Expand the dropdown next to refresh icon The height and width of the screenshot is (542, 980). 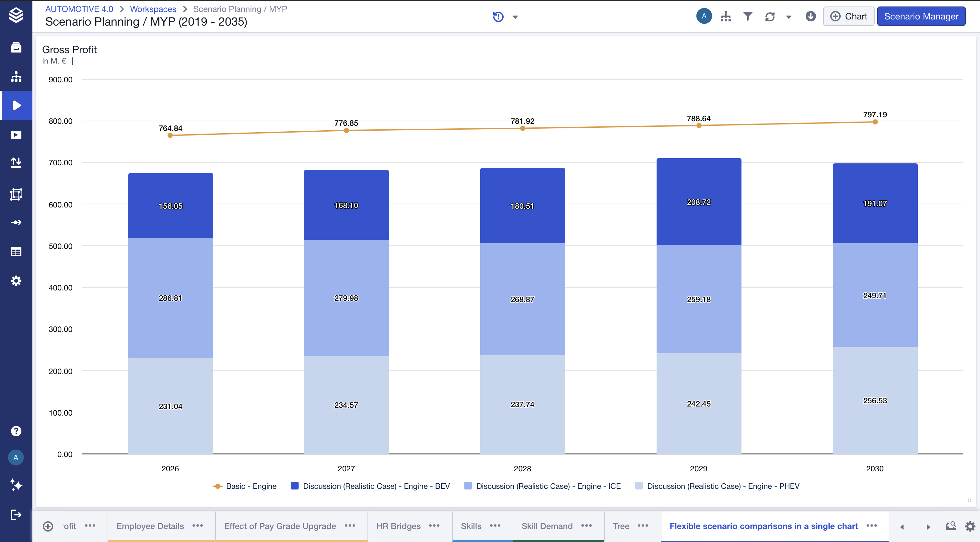[x=789, y=17]
